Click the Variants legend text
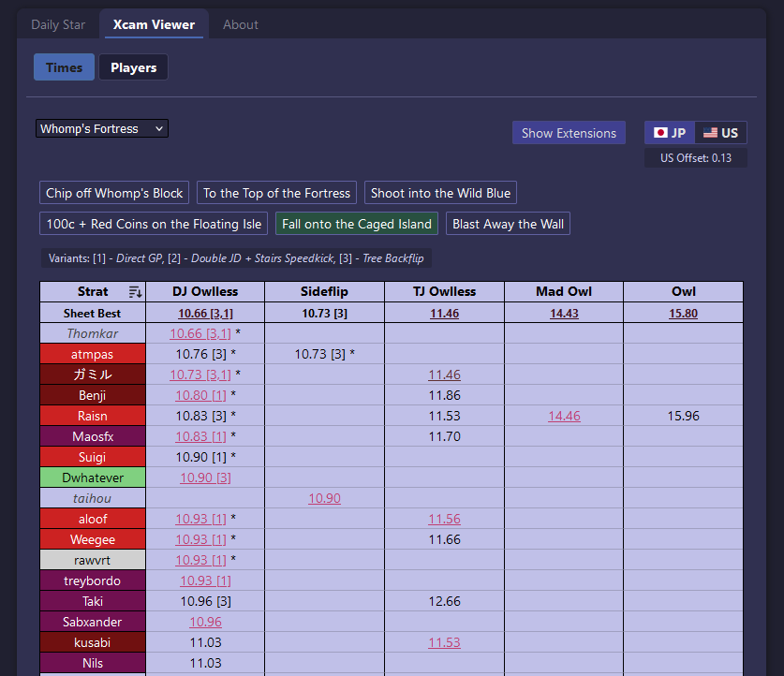Viewport: 784px width, 676px height. 236,258
